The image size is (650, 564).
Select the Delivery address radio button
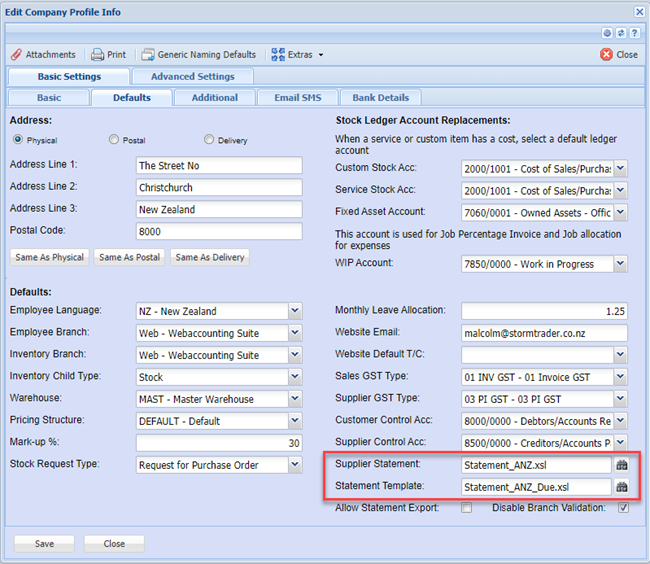click(x=209, y=140)
